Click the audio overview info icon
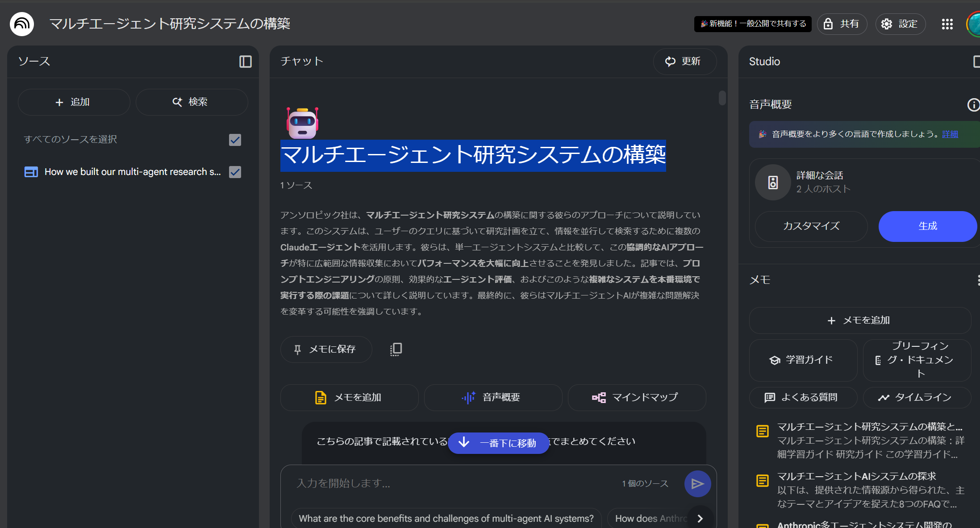 (973, 105)
